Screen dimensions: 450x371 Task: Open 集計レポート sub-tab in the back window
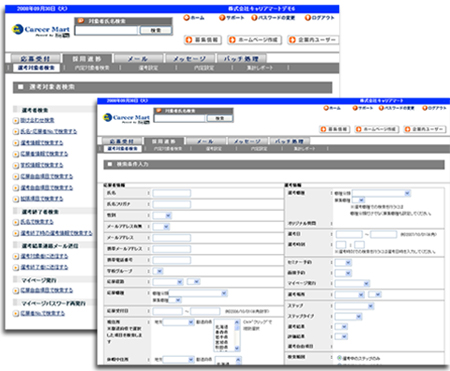(x=260, y=68)
